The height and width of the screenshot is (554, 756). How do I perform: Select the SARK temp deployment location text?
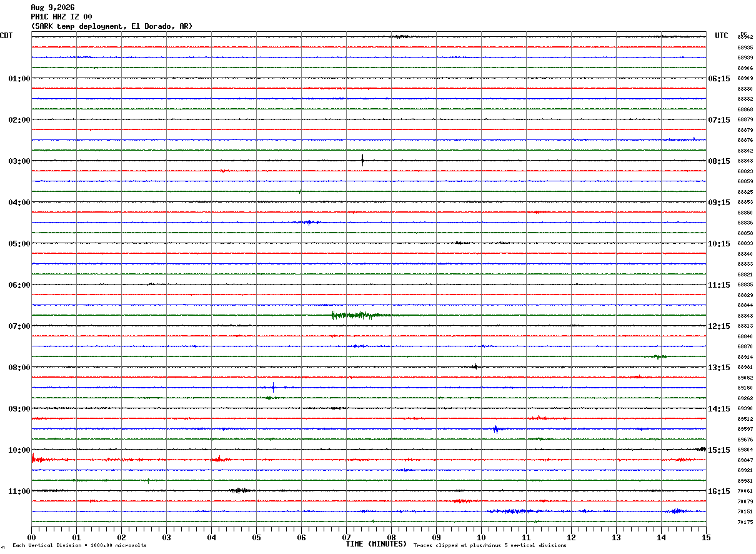tap(112, 26)
